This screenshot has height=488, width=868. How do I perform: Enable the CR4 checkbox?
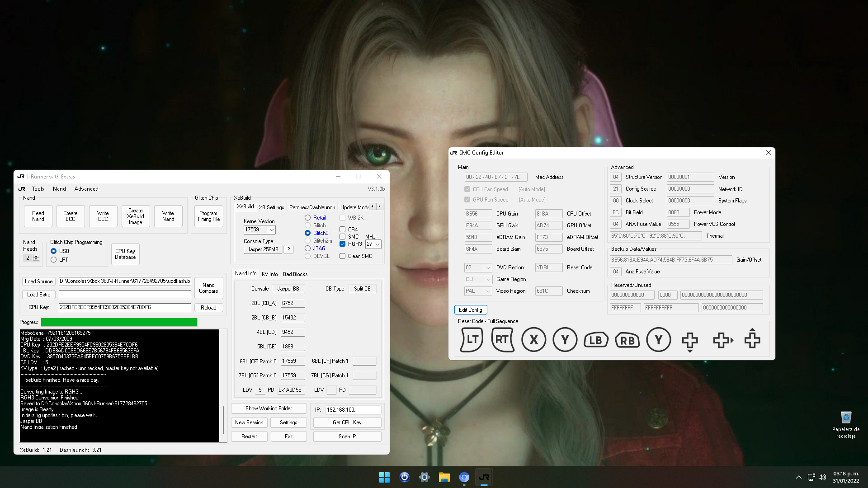coord(343,230)
